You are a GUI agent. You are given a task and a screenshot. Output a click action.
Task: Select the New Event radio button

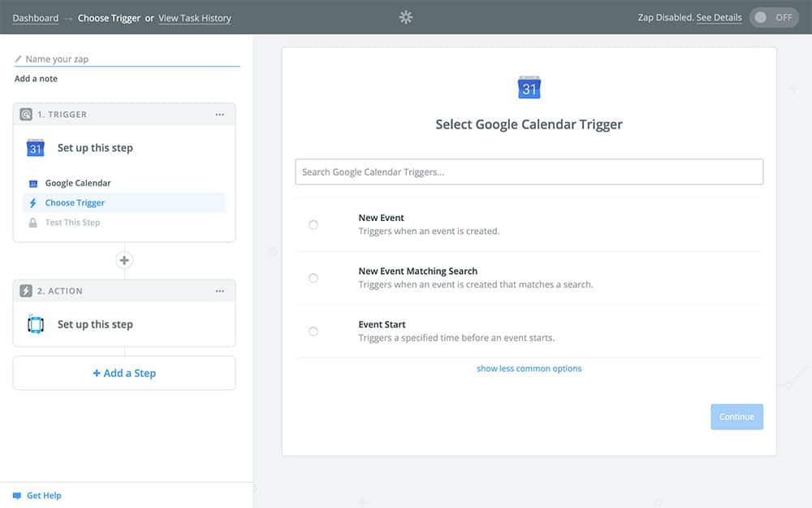point(313,224)
